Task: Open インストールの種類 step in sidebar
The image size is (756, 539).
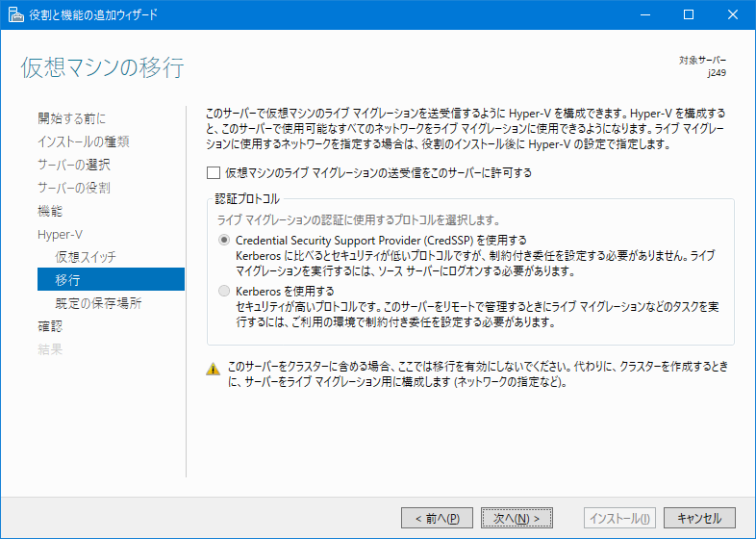Action: [x=84, y=141]
